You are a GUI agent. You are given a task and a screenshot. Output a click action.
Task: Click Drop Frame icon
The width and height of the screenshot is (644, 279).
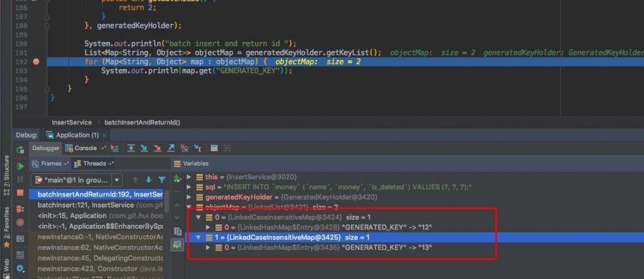[184, 148]
